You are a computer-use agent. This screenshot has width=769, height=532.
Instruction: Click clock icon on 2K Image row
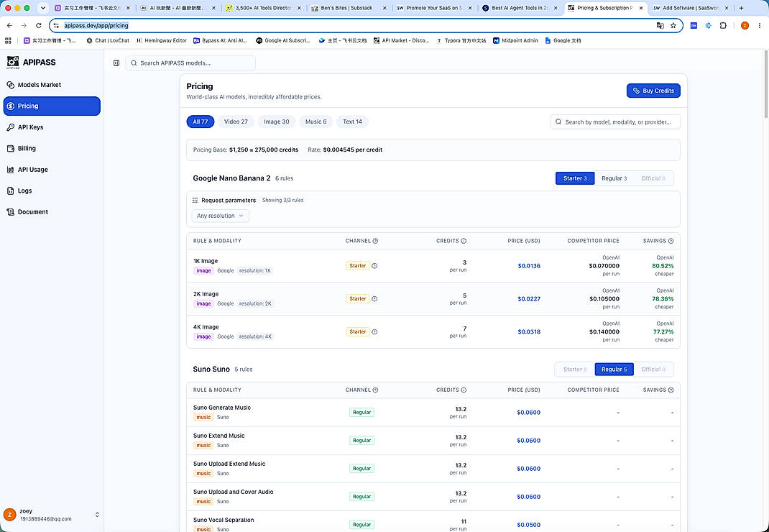(374, 299)
